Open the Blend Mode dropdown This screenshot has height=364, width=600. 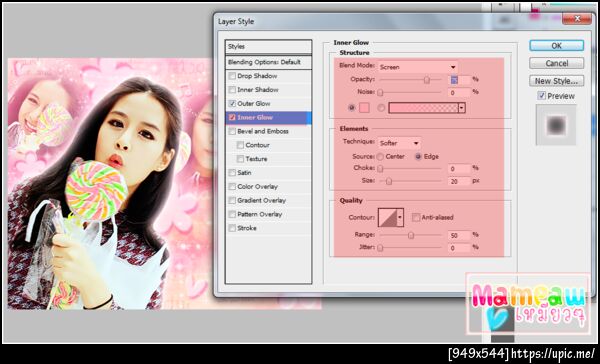[x=417, y=67]
